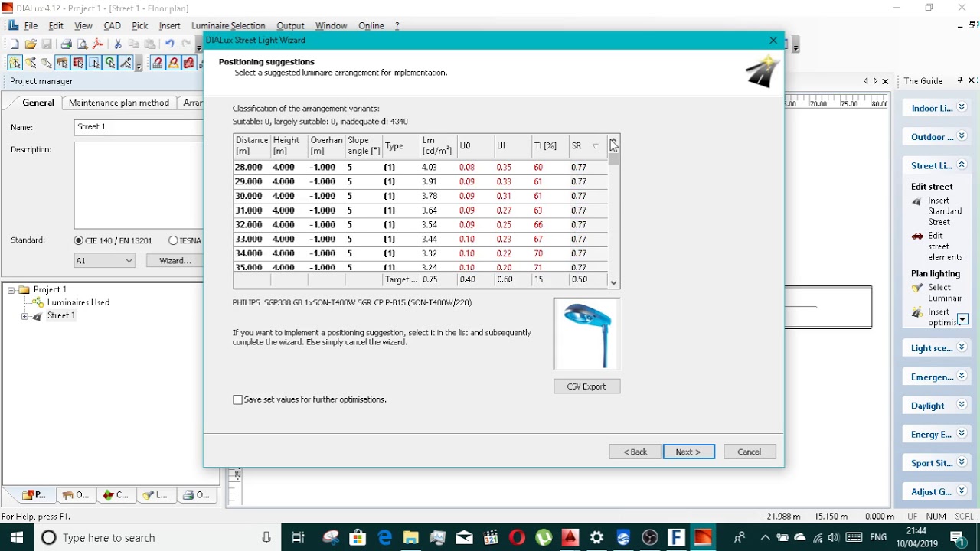Viewport: 980px width, 551px height.
Task: Expand the Emergency lighting guide section
Action: (x=962, y=377)
